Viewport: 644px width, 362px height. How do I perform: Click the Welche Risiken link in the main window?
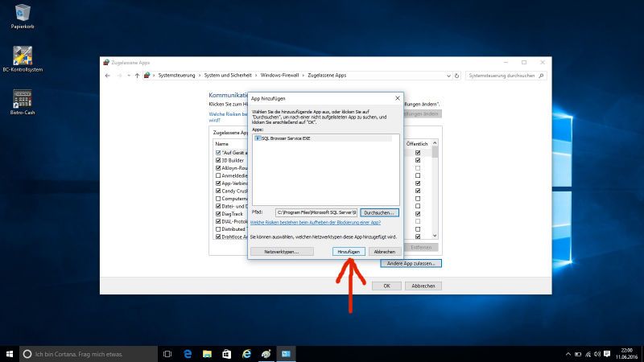228,117
